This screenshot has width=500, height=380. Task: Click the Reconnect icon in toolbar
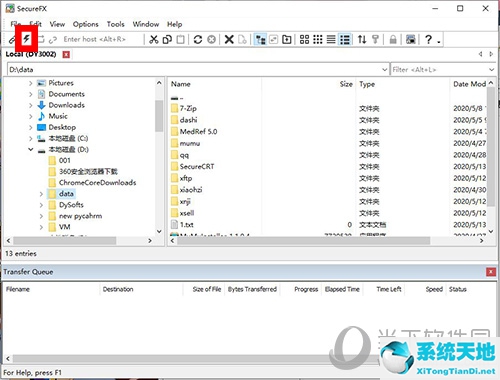[41, 39]
